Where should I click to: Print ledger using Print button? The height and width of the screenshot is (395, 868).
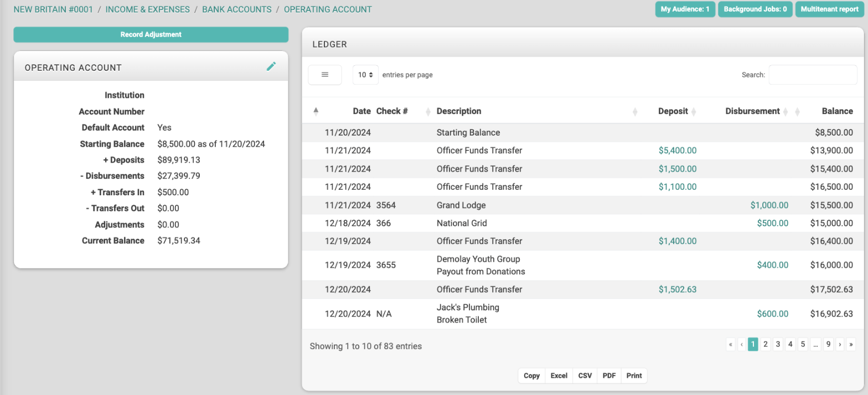pyautogui.click(x=634, y=376)
